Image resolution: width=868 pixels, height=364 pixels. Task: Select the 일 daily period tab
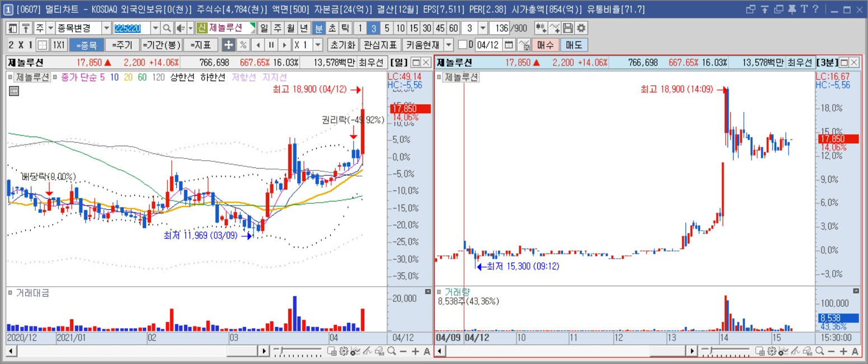(x=264, y=28)
